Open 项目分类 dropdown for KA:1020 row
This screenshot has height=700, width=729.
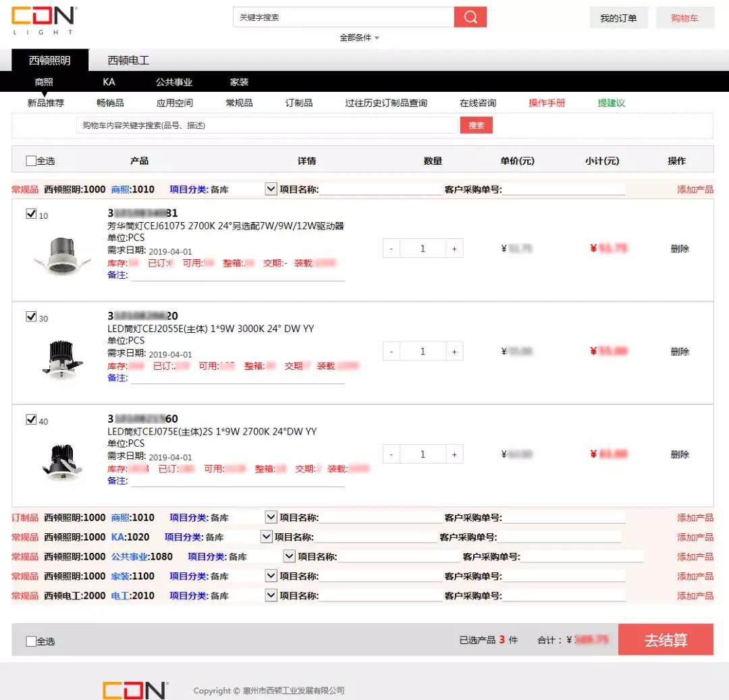pos(267,537)
